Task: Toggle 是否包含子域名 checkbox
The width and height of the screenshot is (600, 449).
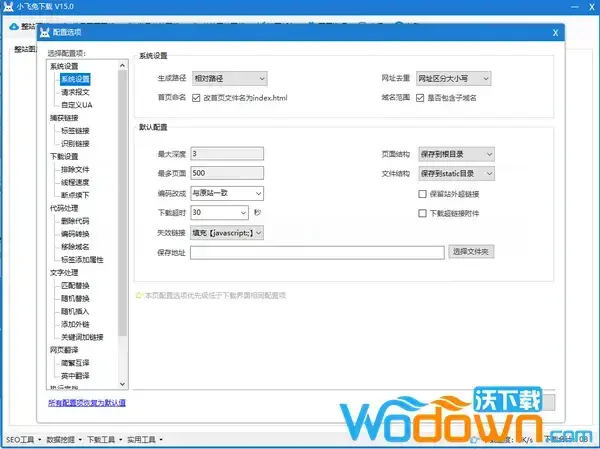Action: 420,98
